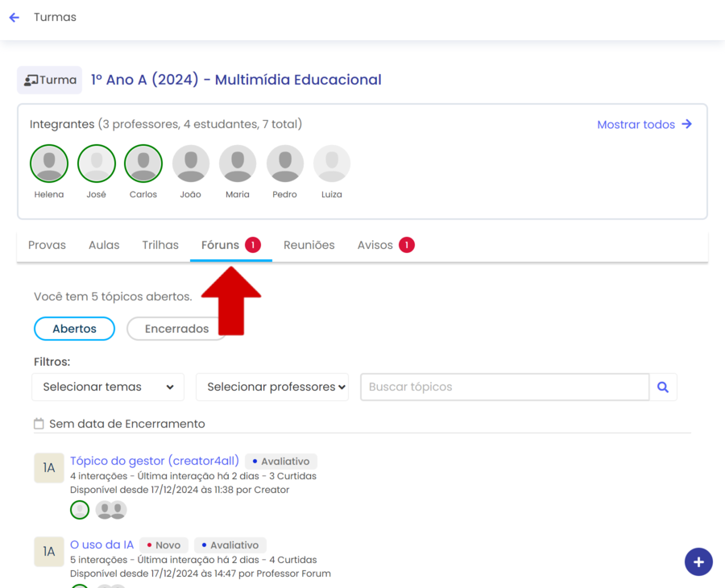Open the Avisos tab
The width and height of the screenshot is (725, 588).
pos(375,246)
